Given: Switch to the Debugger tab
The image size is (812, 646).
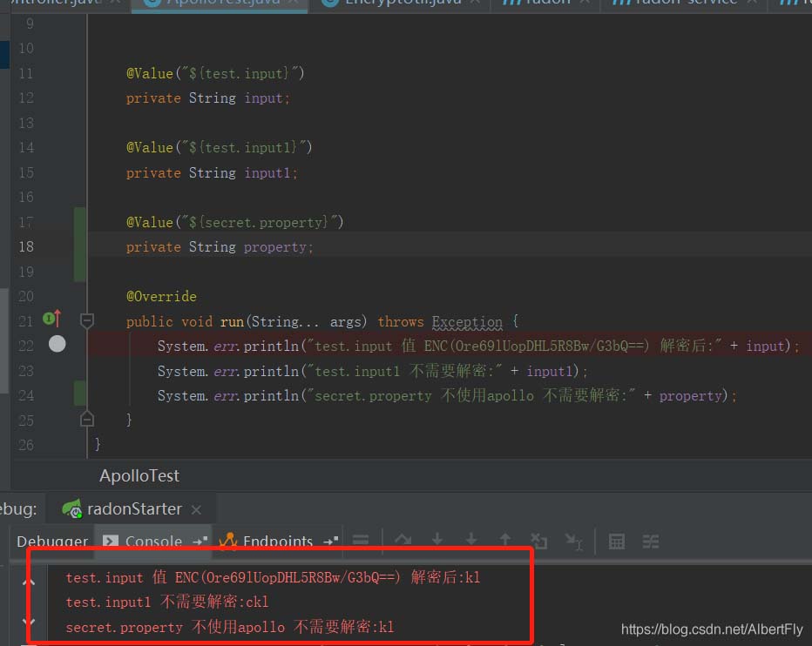Looking at the screenshot, I should coord(51,542).
